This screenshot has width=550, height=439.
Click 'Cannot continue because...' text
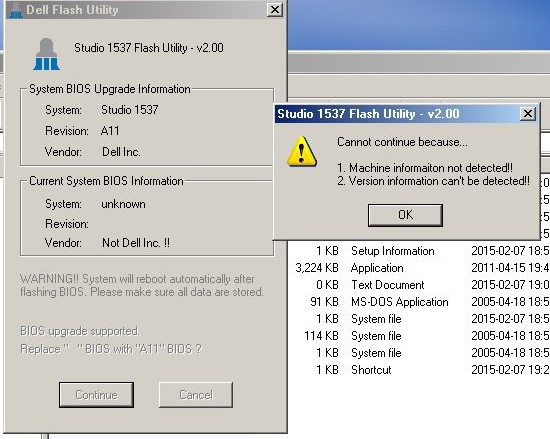click(x=402, y=142)
